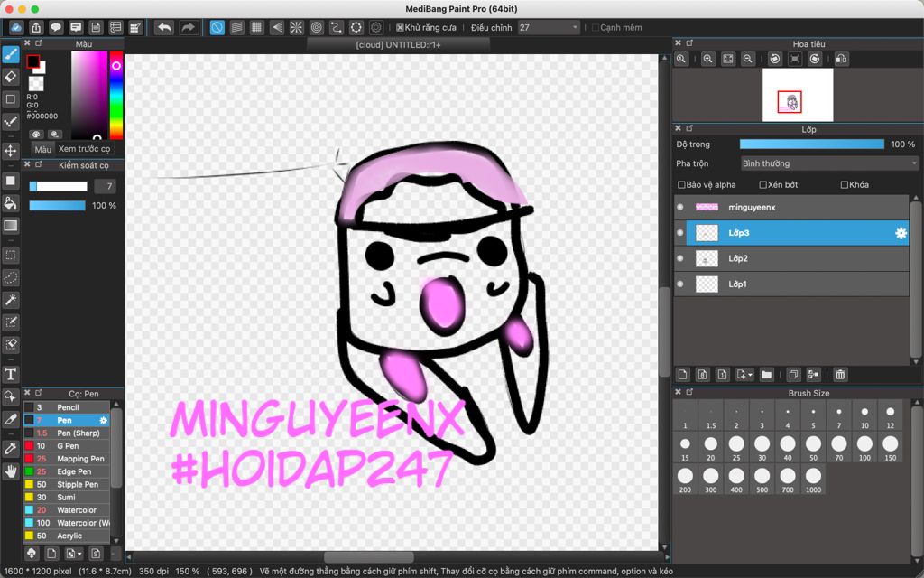Select the Pencil brush

coord(66,407)
